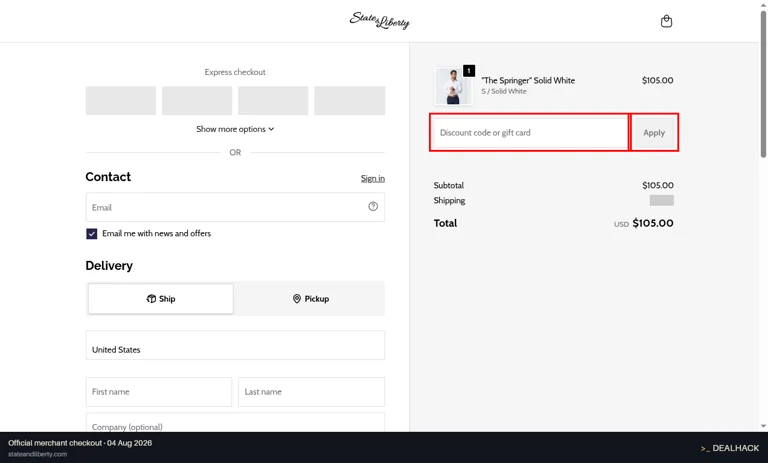Image resolution: width=768 pixels, height=463 pixels.
Task: Focus the Last name field
Action: click(312, 391)
